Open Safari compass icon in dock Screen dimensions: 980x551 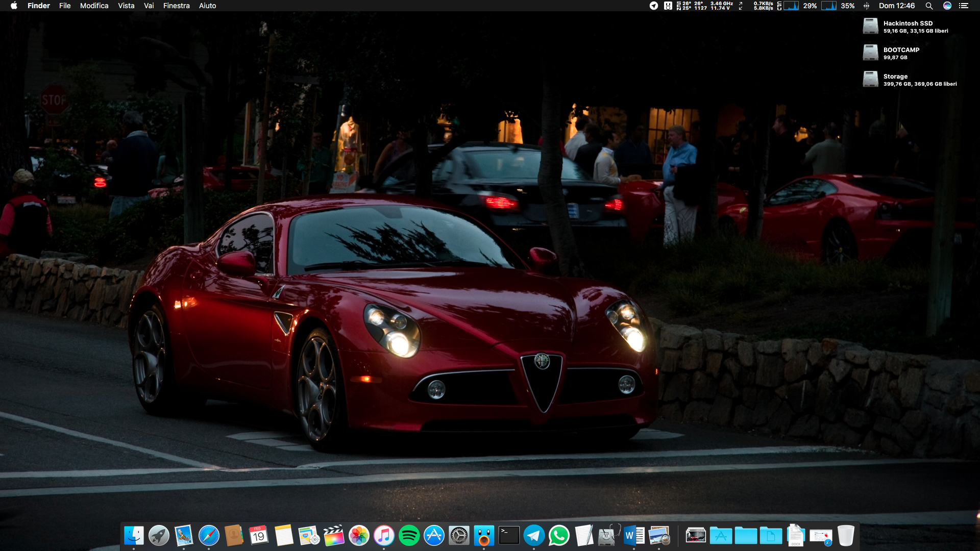[x=209, y=536]
